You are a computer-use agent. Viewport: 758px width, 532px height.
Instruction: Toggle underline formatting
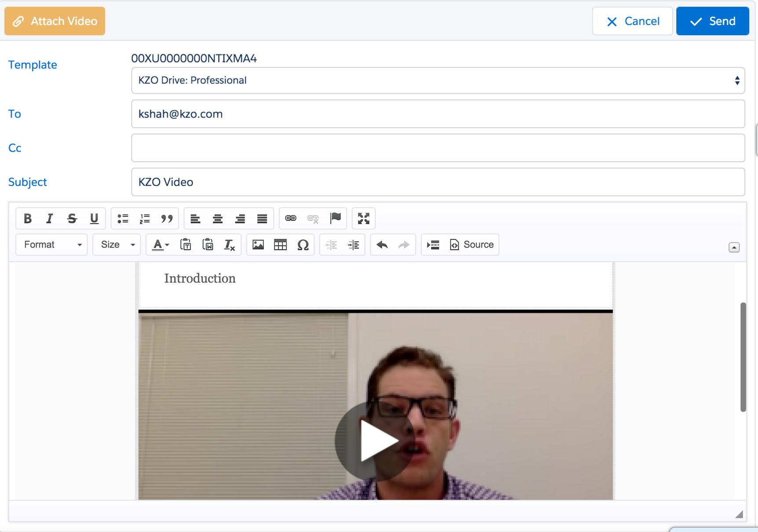tap(94, 218)
